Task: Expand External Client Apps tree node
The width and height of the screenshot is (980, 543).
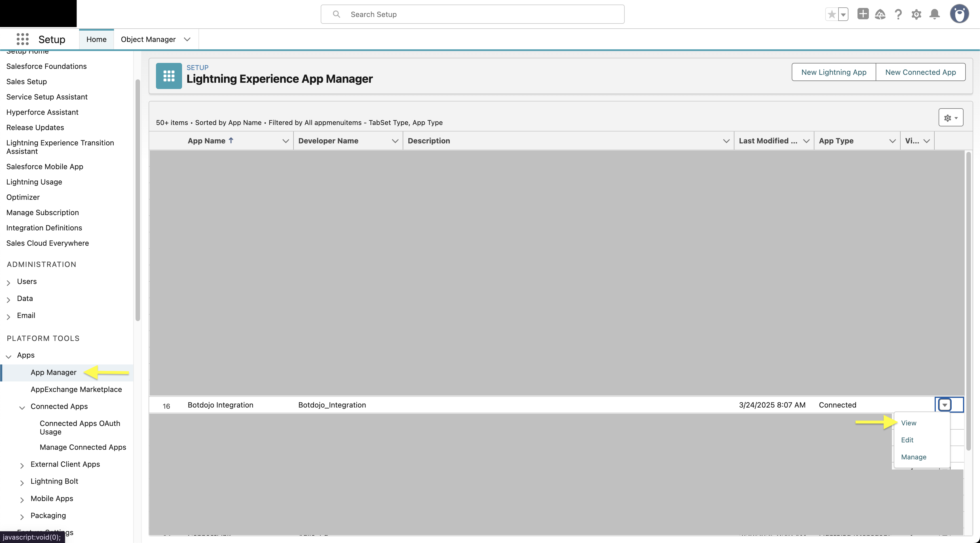Action: [22, 465]
